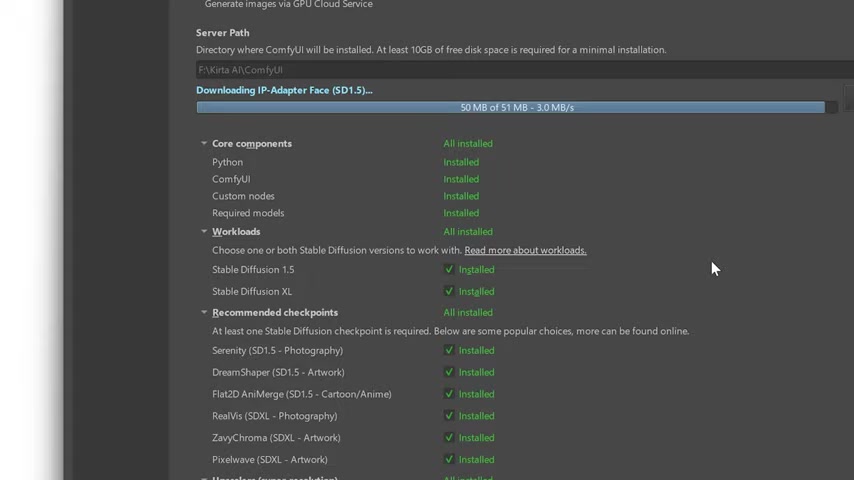Collapse the Workloads section arrow
Screen dimensions: 854x480
pos(204,232)
